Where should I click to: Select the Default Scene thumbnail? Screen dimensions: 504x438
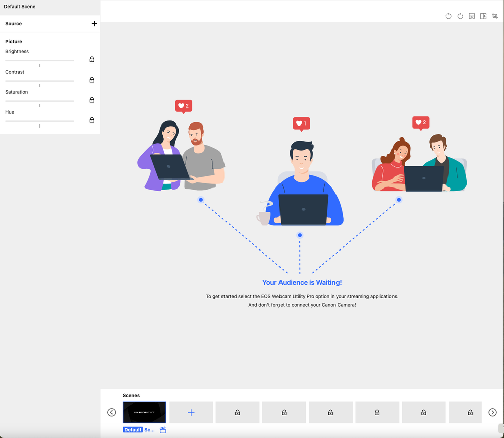click(144, 412)
